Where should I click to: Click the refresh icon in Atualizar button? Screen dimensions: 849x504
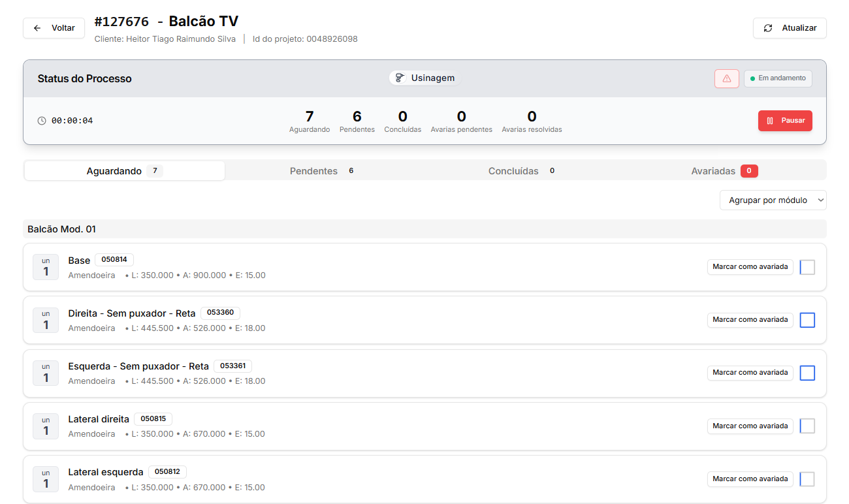pyautogui.click(x=768, y=28)
